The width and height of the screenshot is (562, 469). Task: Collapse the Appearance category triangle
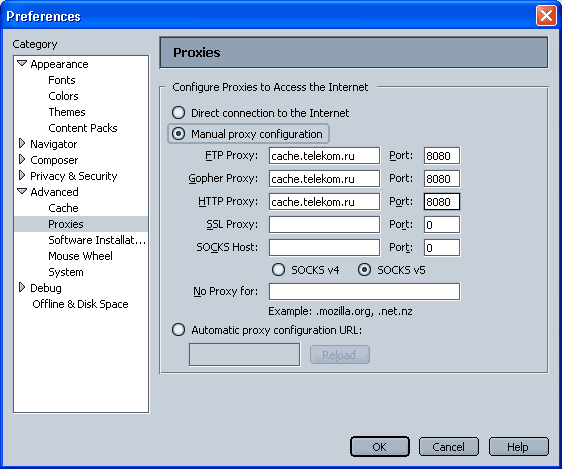coord(22,63)
